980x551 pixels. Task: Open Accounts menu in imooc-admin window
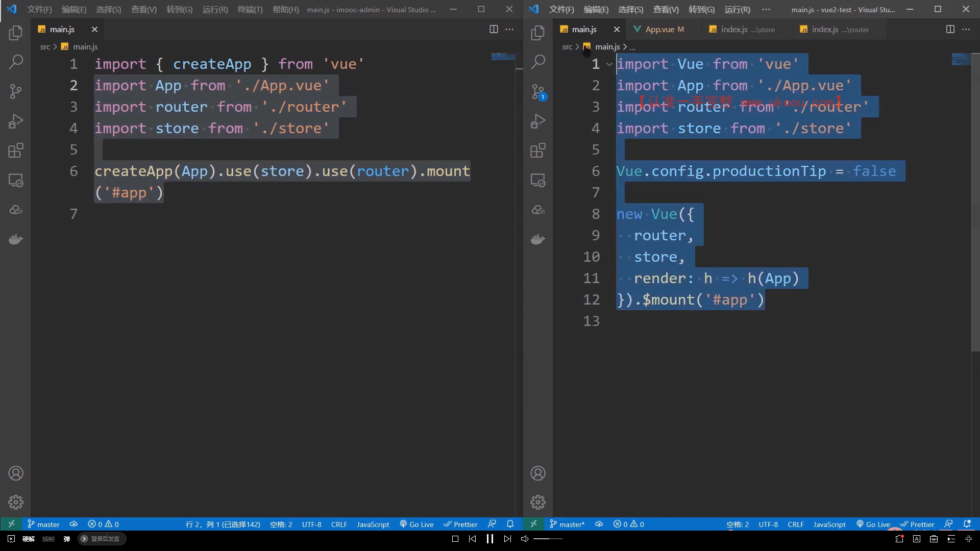click(16, 473)
